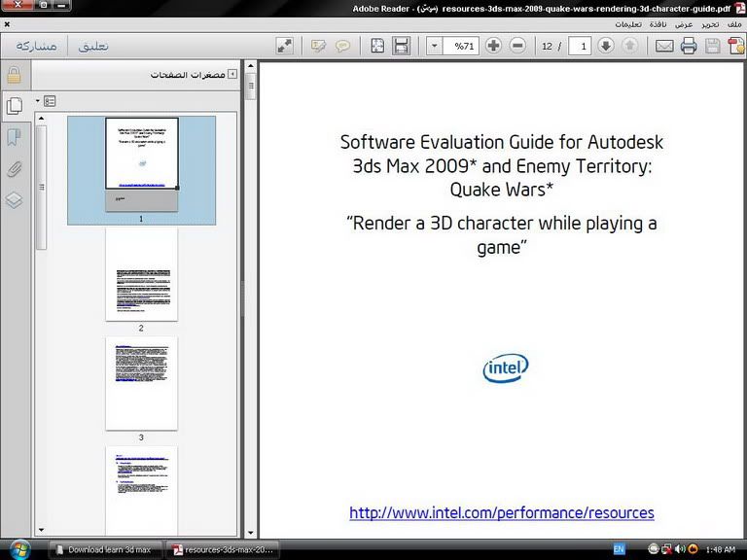The height and width of the screenshot is (560, 747).
Task: Click the resources-3ds-max taskbar button
Action: [x=222, y=549]
